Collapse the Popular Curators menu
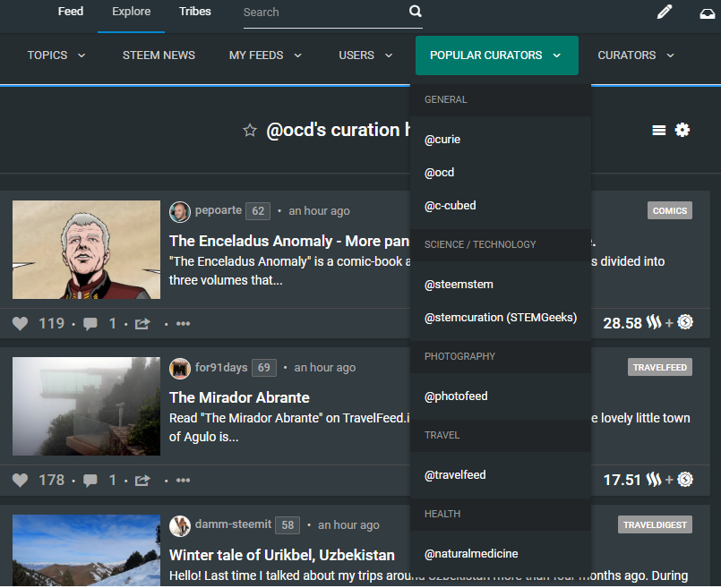The image size is (721, 588). click(496, 55)
